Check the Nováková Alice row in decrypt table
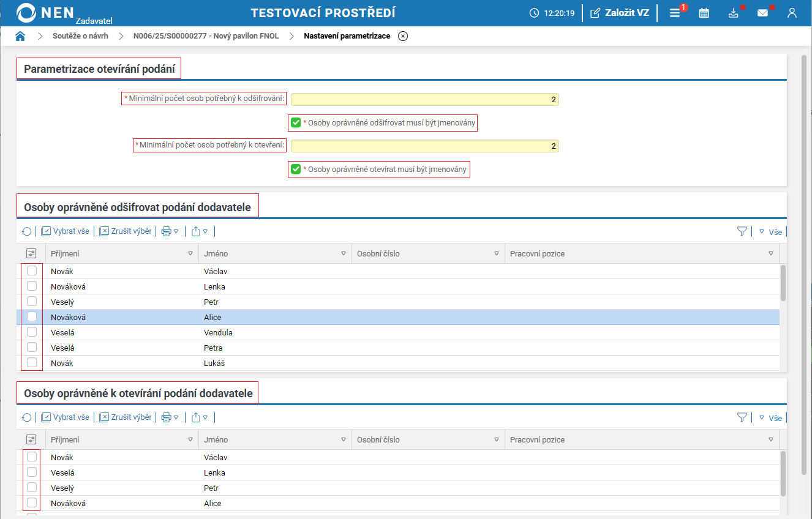812x519 pixels. pos(32,317)
